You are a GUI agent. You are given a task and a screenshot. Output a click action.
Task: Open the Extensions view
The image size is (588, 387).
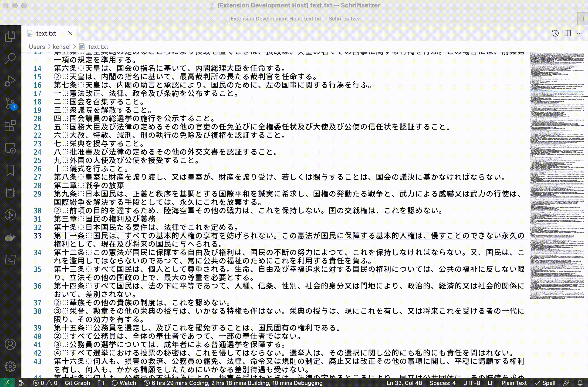click(10, 126)
